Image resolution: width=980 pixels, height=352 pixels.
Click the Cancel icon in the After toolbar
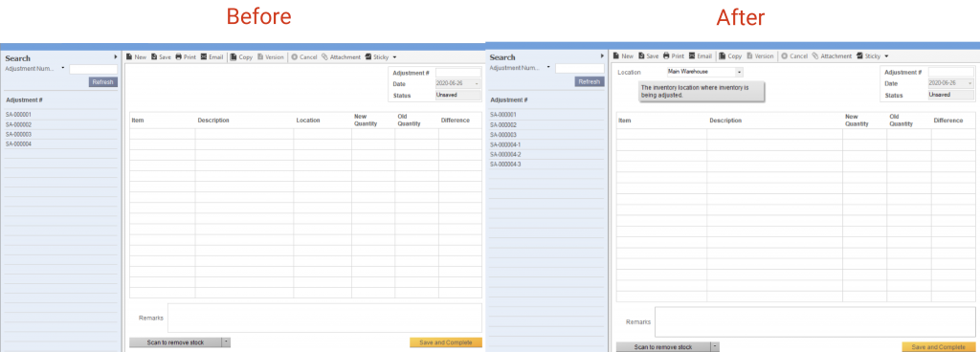point(785,55)
